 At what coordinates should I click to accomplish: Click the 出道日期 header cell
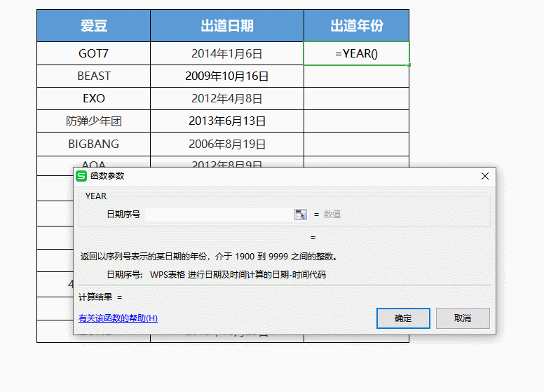[226, 26]
